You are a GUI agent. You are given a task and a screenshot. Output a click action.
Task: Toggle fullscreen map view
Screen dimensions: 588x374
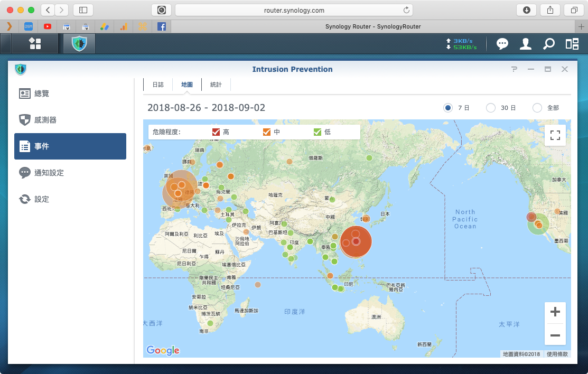coord(555,135)
